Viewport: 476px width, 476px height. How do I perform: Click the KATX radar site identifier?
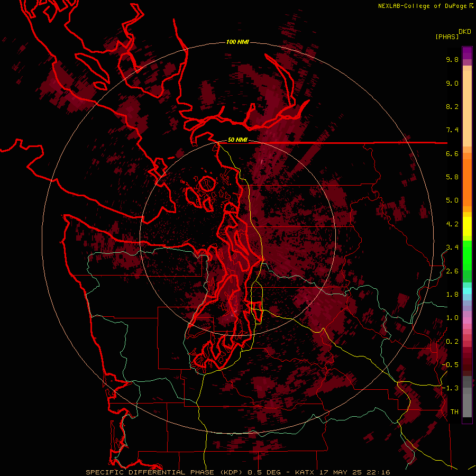pyautogui.click(x=305, y=472)
